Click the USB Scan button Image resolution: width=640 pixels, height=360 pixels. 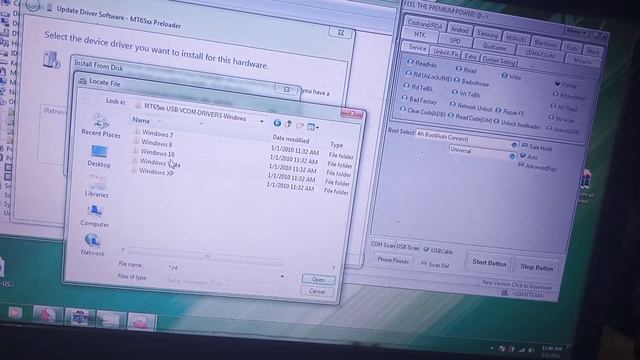(x=408, y=247)
